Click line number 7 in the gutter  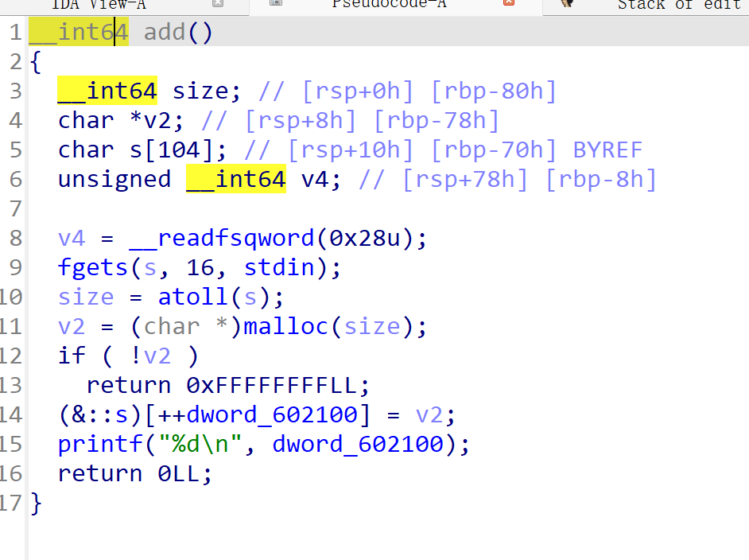(16, 208)
